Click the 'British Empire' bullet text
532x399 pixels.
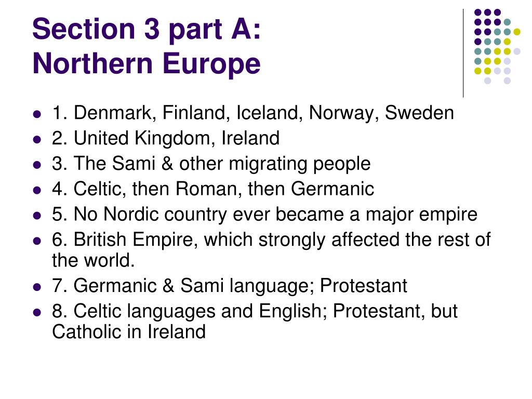tap(271, 240)
